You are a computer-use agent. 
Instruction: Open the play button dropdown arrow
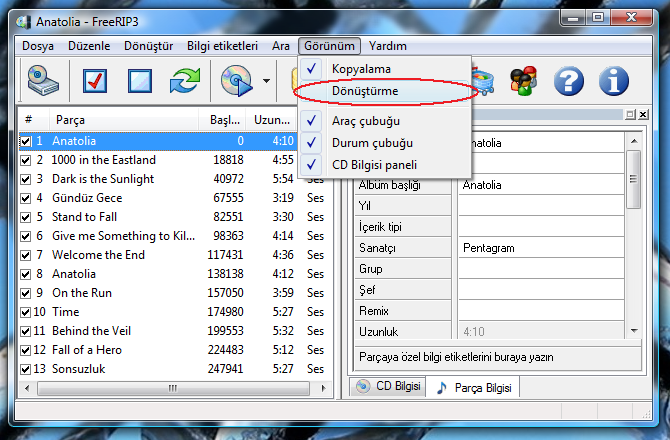266,81
